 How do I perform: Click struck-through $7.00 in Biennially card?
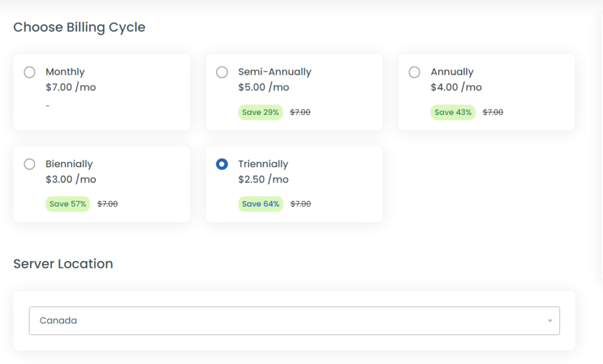click(x=108, y=204)
